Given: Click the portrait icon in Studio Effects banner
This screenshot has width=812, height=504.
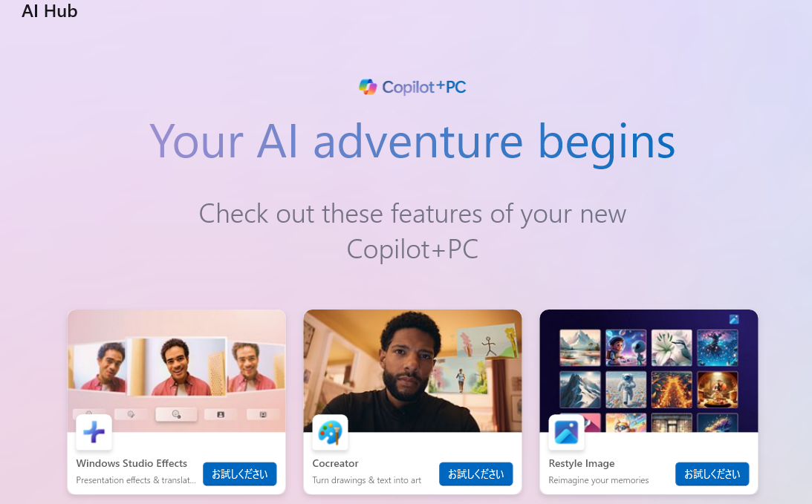Looking at the screenshot, I should coord(221,414).
